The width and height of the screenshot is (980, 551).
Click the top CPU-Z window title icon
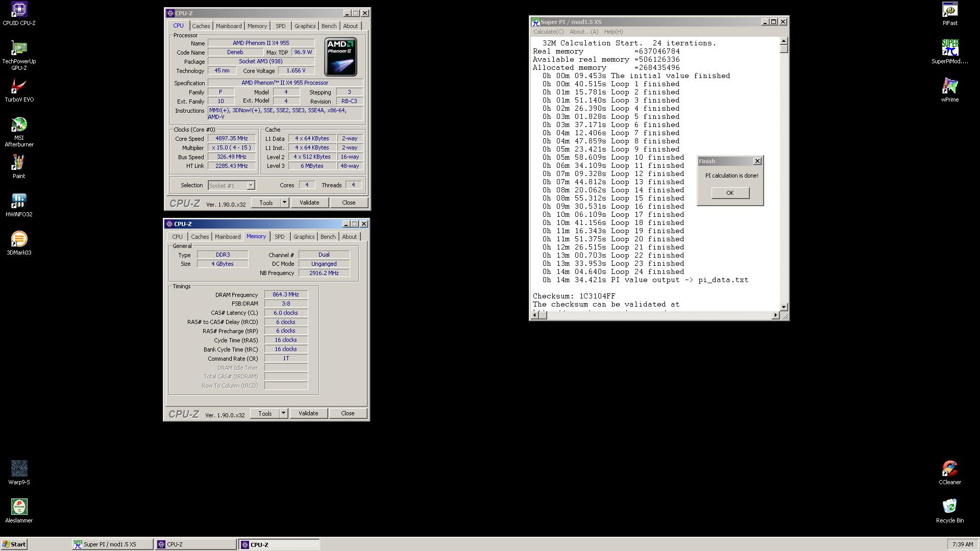pyautogui.click(x=170, y=13)
